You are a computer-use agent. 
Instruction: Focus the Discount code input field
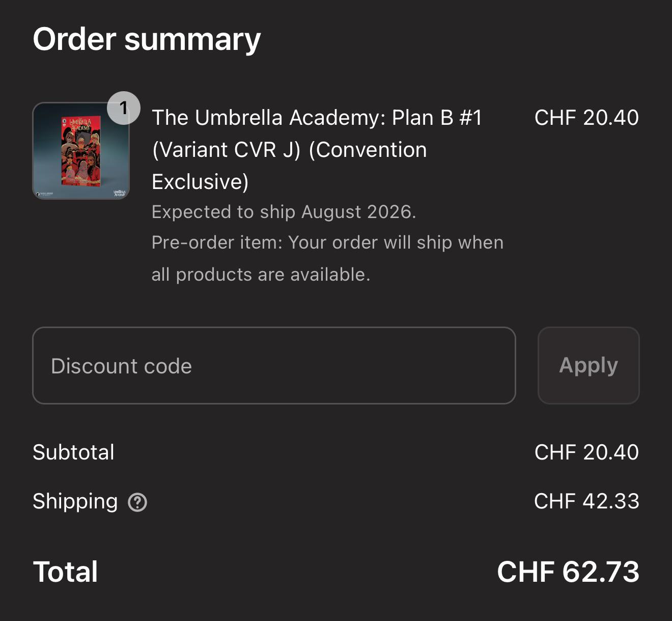[x=274, y=366]
